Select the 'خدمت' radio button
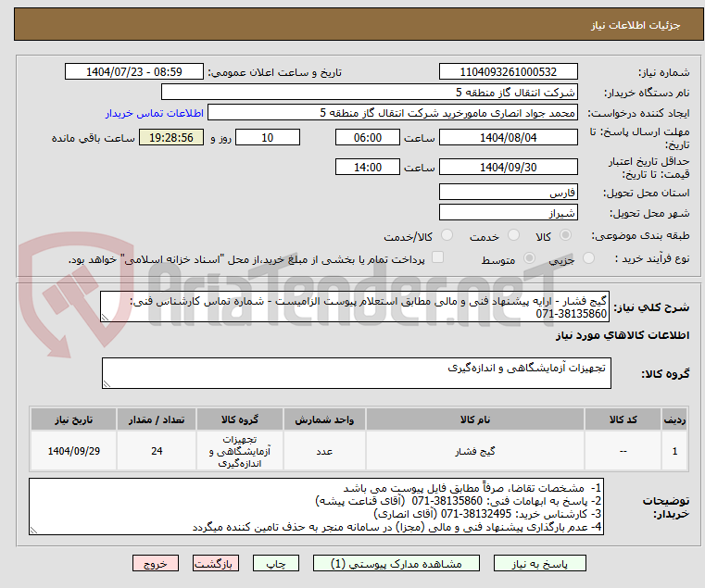Screen dimensions: 705x588 click(513, 235)
